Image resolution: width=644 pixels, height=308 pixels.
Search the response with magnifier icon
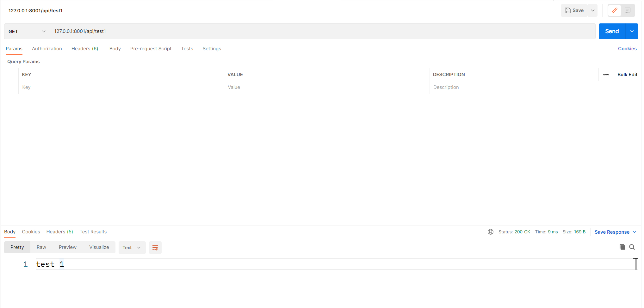[x=632, y=247]
